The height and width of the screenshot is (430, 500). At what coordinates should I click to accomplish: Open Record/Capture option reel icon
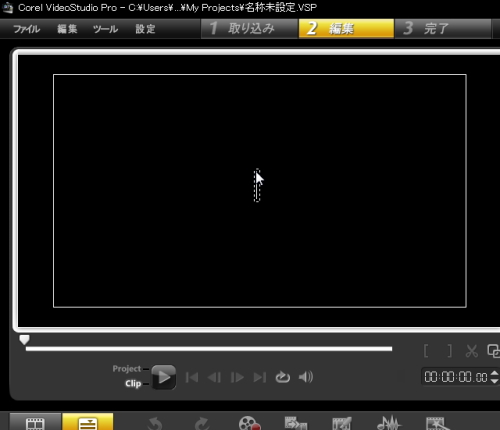[x=249, y=423]
